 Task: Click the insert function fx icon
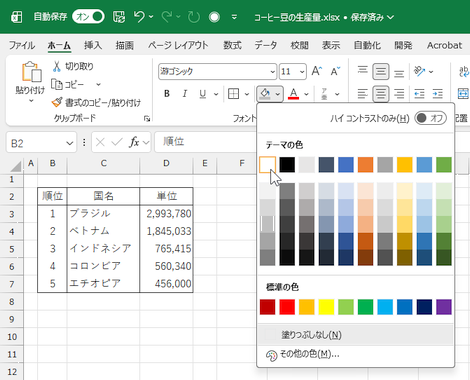(x=134, y=143)
